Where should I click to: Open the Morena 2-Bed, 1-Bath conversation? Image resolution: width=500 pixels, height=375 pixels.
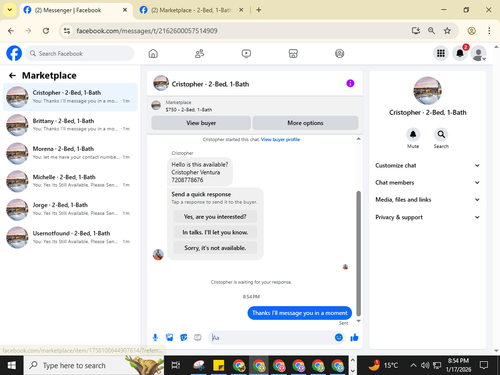pyautogui.click(x=70, y=153)
